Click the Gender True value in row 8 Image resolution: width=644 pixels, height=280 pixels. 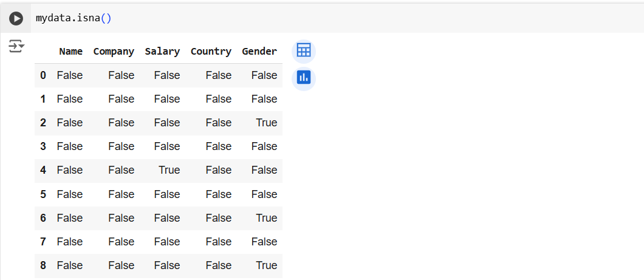[x=266, y=265]
